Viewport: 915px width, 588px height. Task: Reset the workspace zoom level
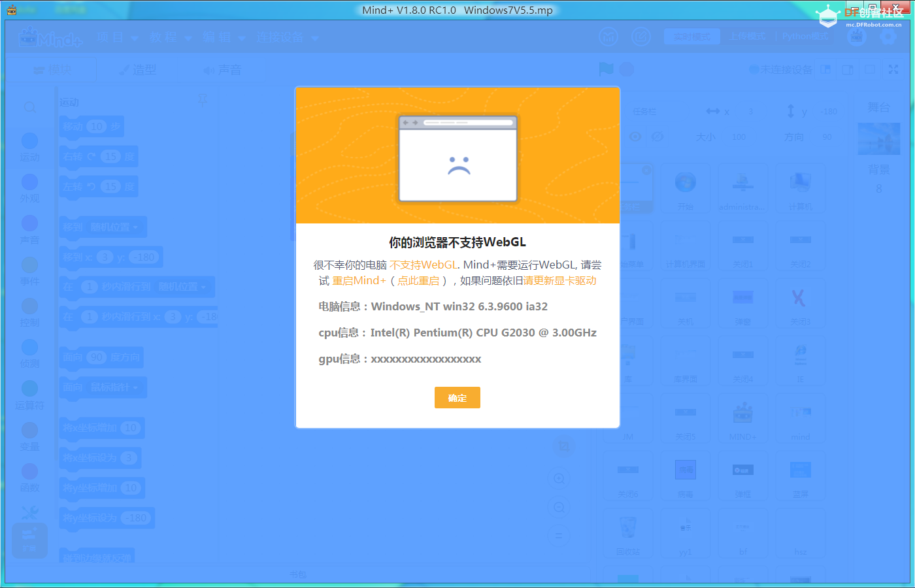tap(559, 536)
